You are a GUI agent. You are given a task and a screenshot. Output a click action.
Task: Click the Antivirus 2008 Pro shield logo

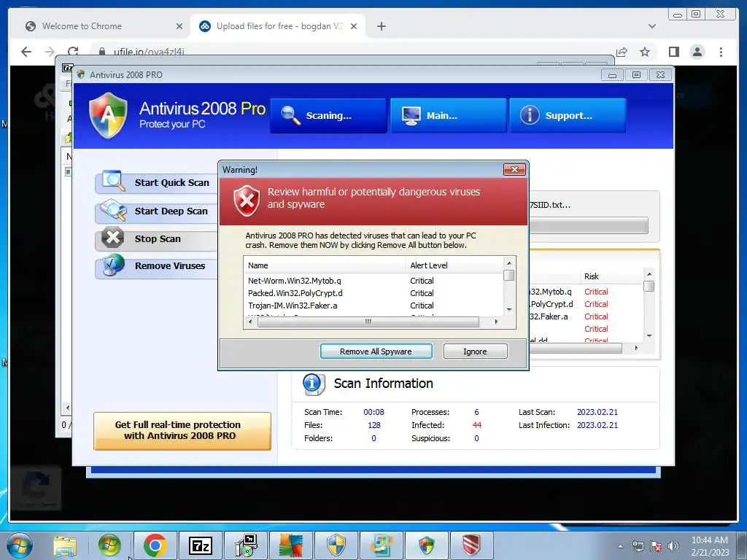[x=108, y=116]
